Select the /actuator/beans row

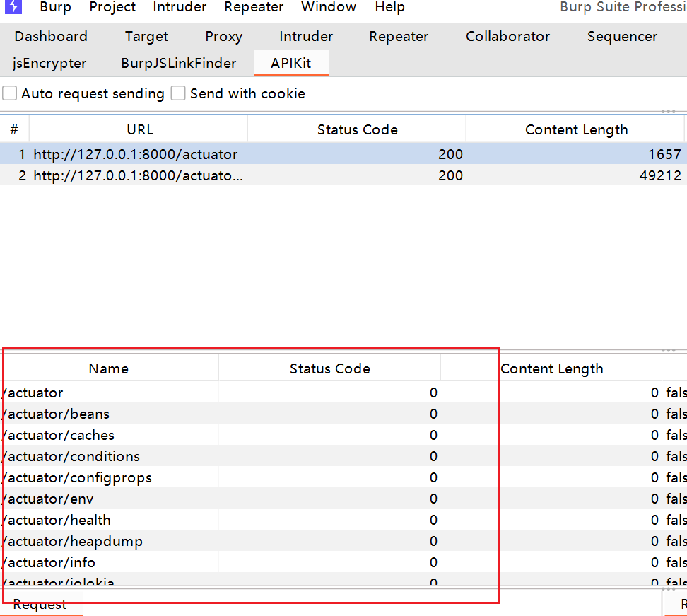[343, 414]
